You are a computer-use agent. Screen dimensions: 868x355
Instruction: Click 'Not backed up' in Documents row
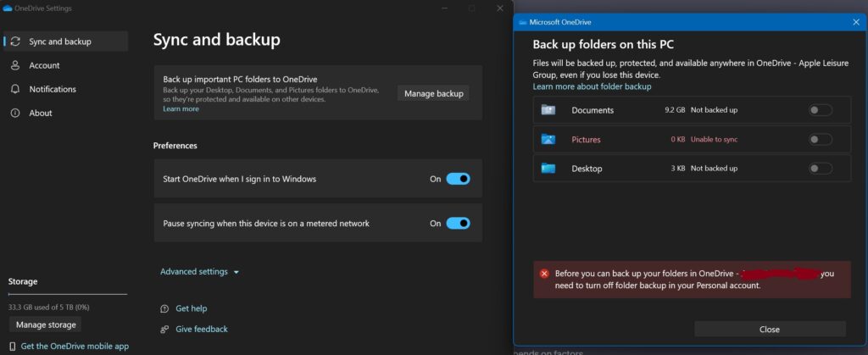(x=714, y=110)
